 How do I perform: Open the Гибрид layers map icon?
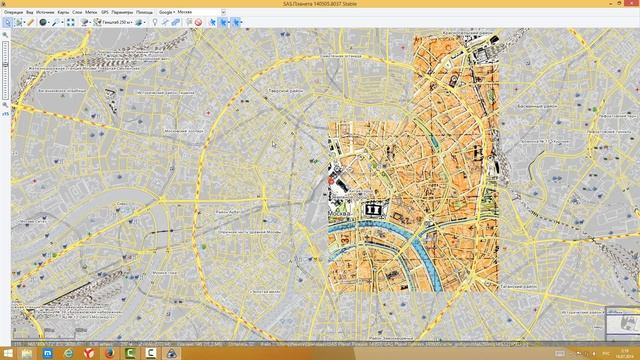(x=97, y=22)
